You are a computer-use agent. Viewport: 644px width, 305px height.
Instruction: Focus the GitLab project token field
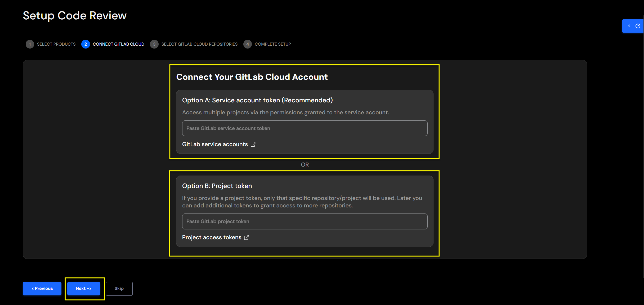point(305,221)
